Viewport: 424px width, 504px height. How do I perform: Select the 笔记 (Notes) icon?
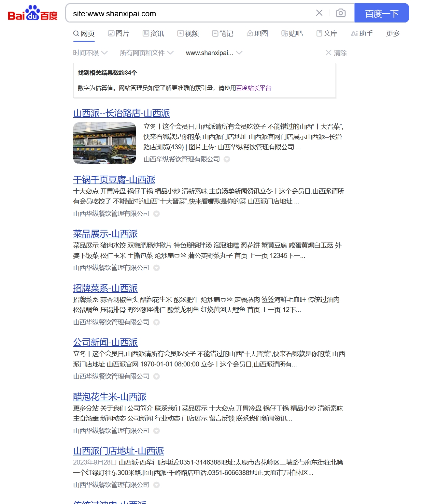pyautogui.click(x=215, y=33)
